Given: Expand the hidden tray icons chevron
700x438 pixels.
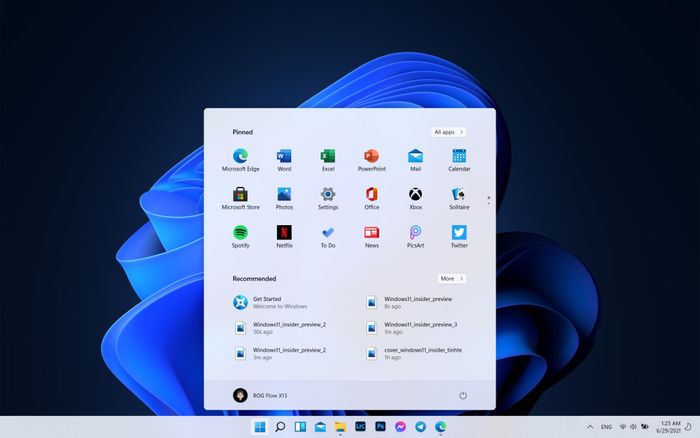Looking at the screenshot, I should tap(590, 427).
